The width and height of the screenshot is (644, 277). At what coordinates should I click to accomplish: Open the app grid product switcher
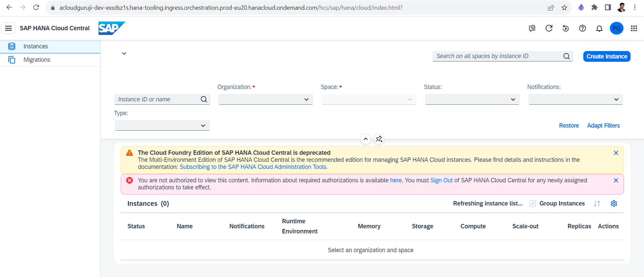(x=634, y=28)
